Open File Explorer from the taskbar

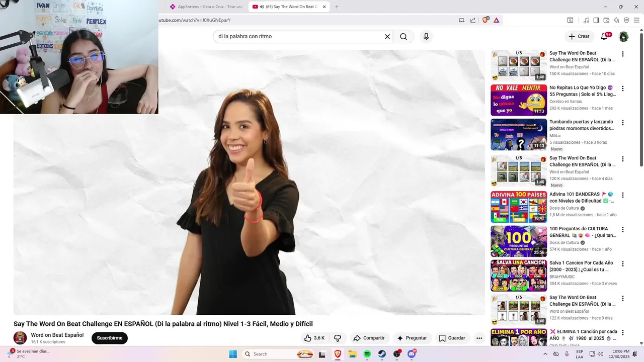(352, 354)
